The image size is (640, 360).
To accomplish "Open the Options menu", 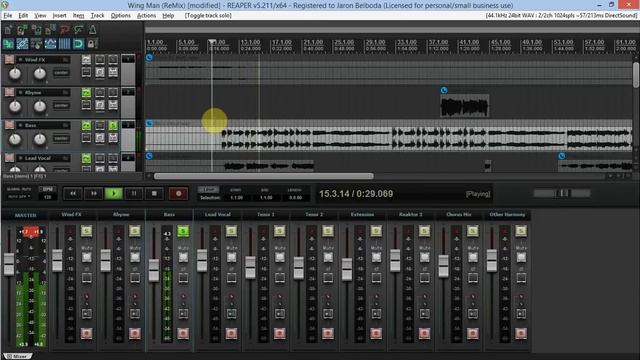I will point(121,16).
